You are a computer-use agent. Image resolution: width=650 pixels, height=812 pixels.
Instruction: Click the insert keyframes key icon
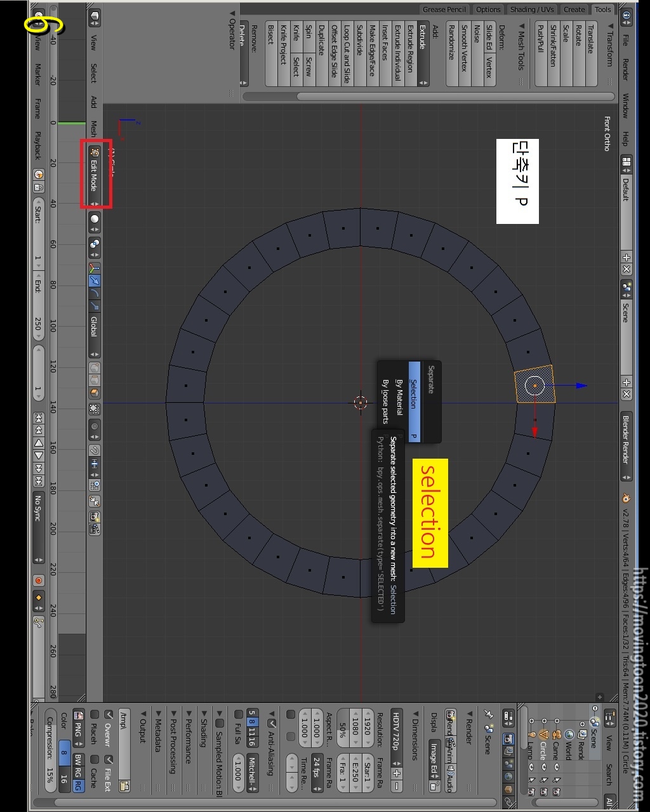[x=39, y=622]
